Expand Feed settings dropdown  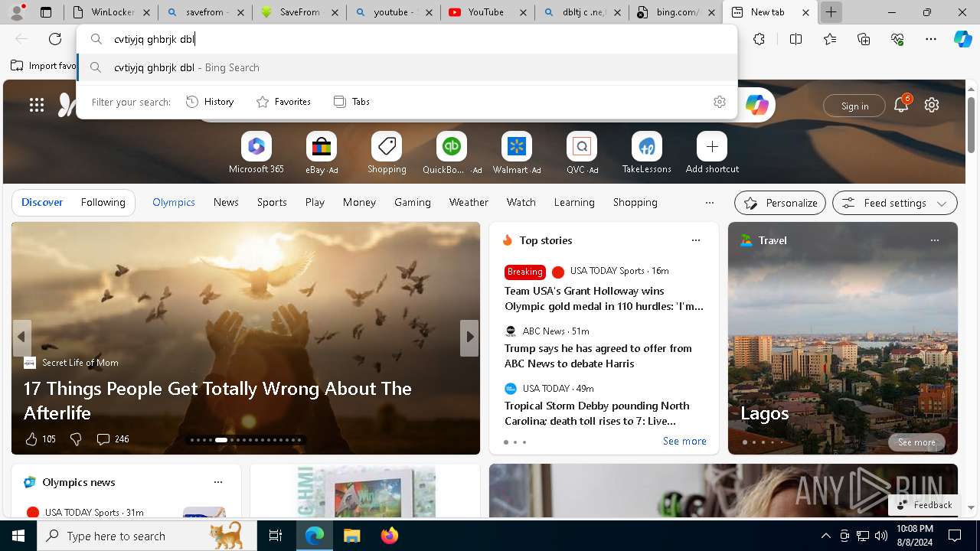tap(894, 203)
